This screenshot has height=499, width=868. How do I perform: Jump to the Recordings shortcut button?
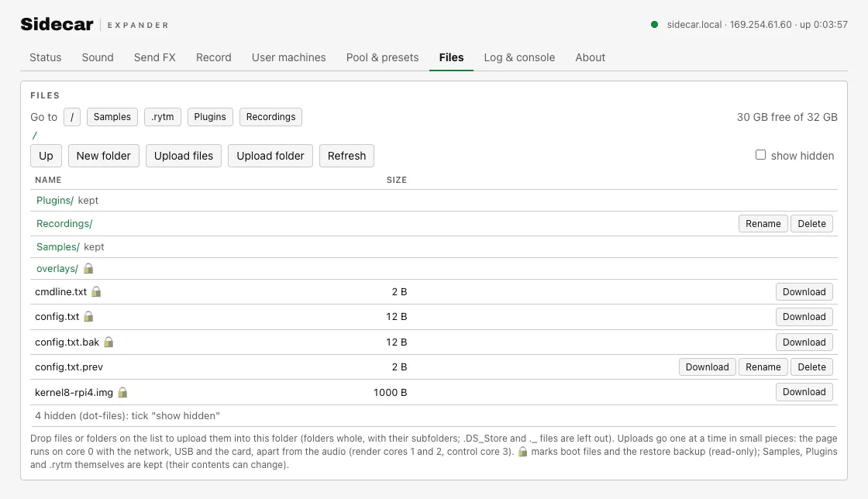pos(270,117)
